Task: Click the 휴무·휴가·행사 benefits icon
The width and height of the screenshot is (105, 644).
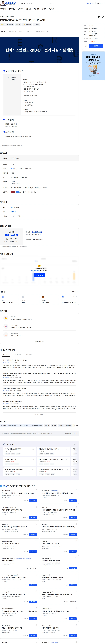Action: pyautogui.click(x=6, y=326)
